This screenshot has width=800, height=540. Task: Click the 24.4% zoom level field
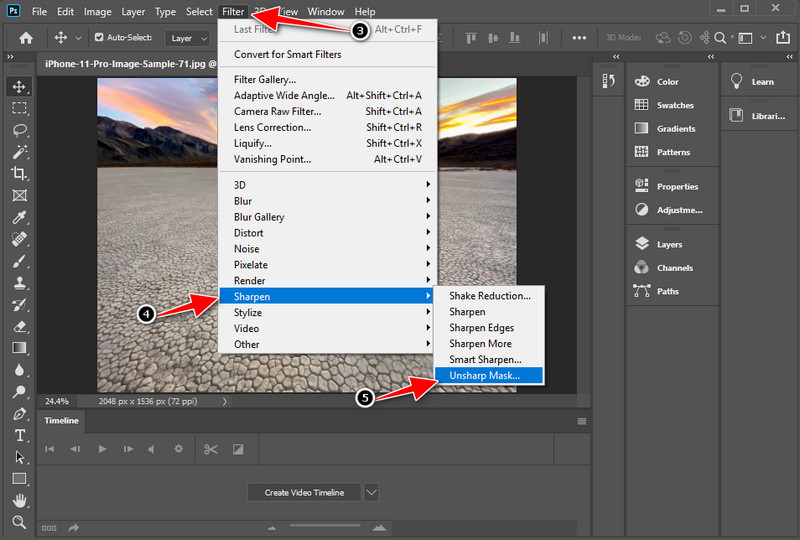[57, 401]
